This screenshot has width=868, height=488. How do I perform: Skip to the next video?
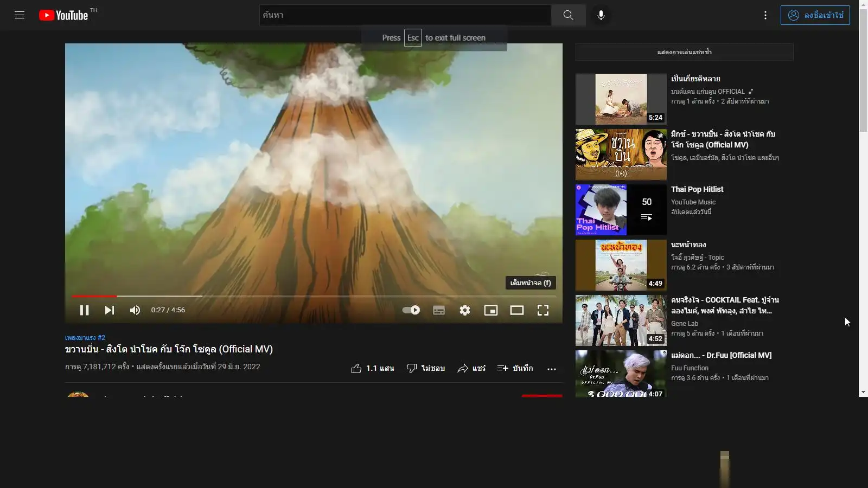coord(110,310)
